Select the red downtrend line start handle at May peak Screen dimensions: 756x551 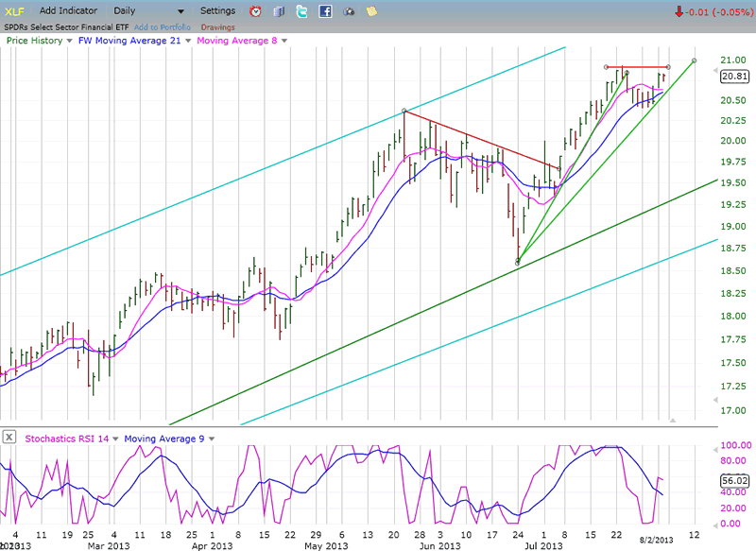(404, 111)
